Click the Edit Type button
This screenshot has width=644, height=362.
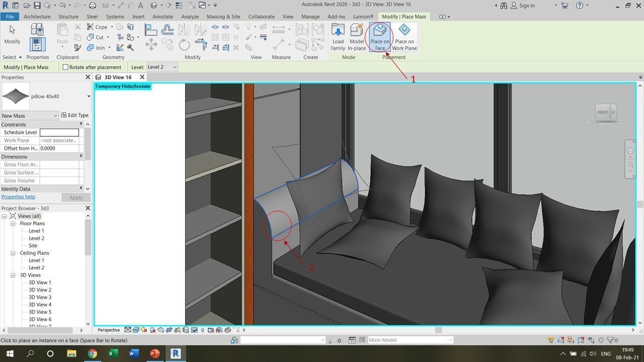tap(74, 116)
